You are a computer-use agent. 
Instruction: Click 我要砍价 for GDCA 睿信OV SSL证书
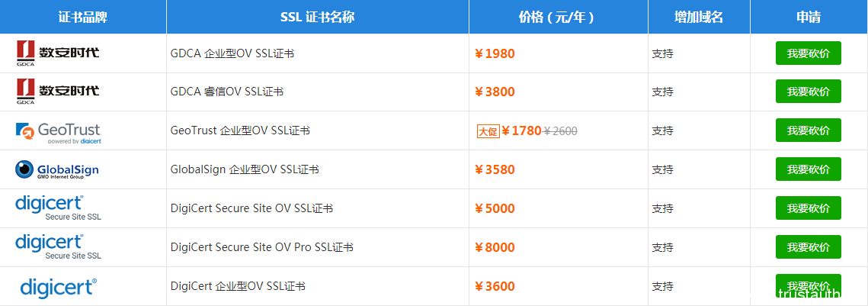[x=809, y=92]
